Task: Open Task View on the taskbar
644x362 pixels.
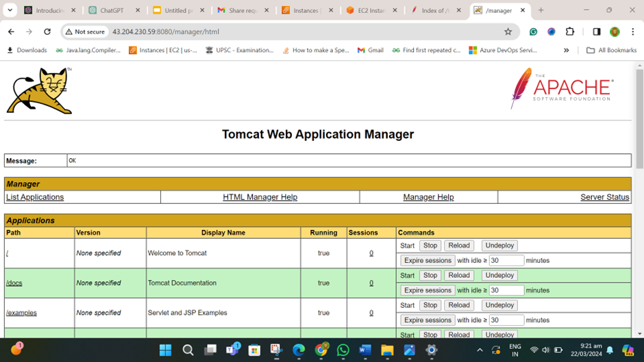Action: pos(210,350)
